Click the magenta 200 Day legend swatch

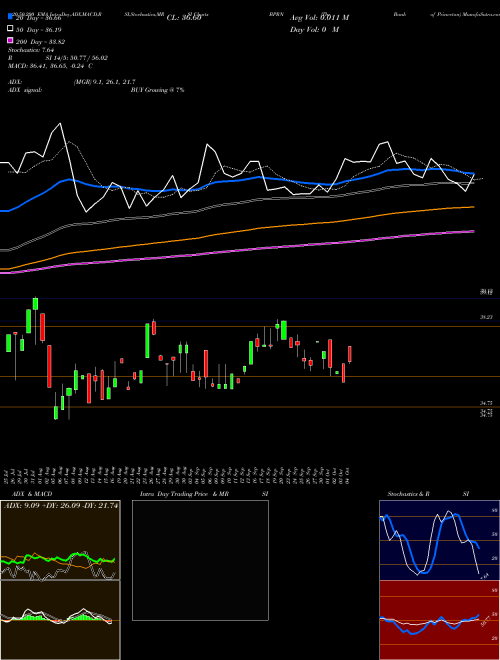pos(10,41)
